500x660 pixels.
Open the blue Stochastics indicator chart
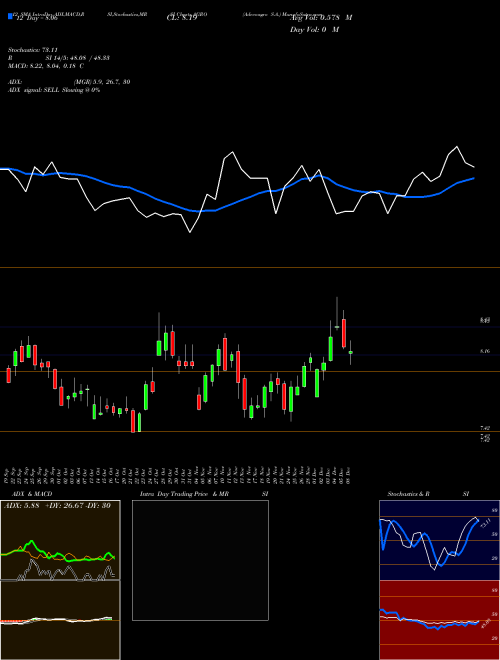tap(439, 540)
